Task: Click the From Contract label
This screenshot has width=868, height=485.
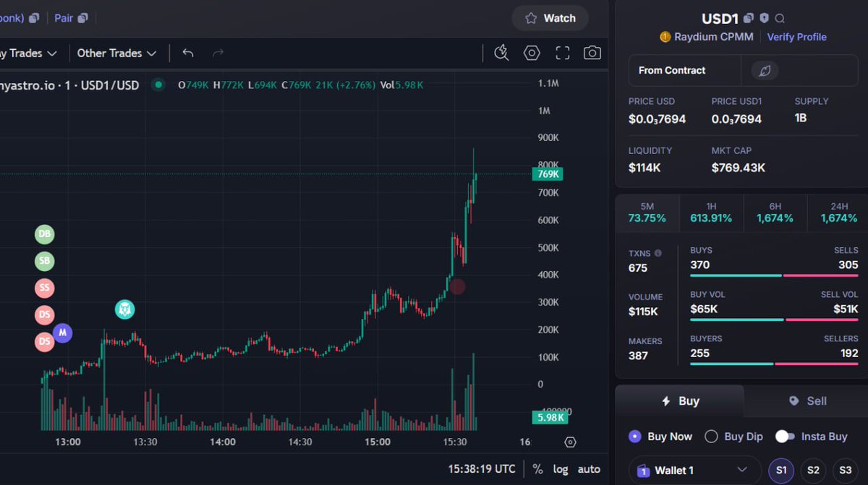Action: pyautogui.click(x=672, y=70)
